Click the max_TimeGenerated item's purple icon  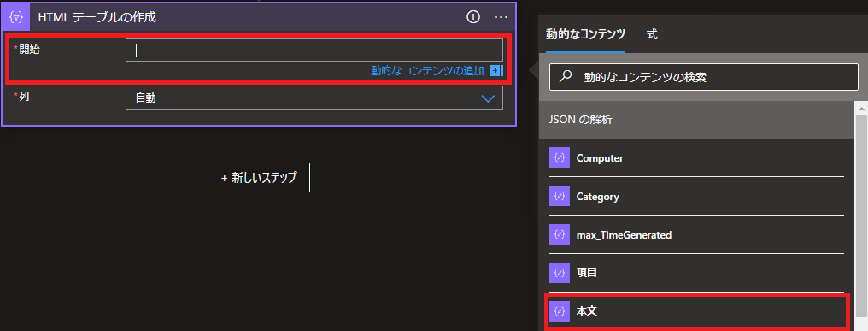(x=560, y=234)
